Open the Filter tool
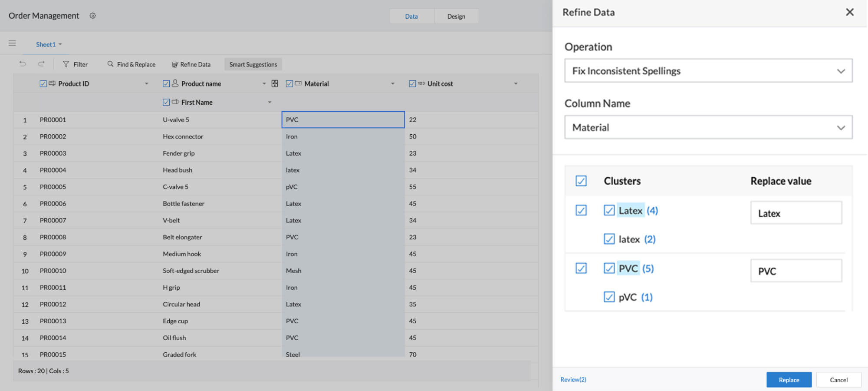Image resolution: width=868 pixels, height=391 pixels. point(75,64)
